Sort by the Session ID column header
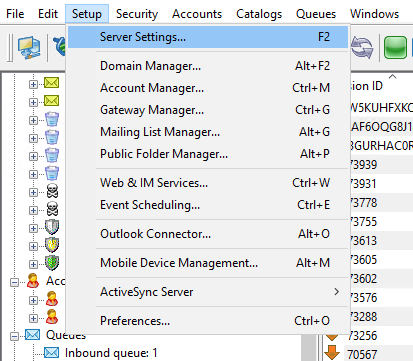This screenshot has height=361, width=413. coord(366,86)
